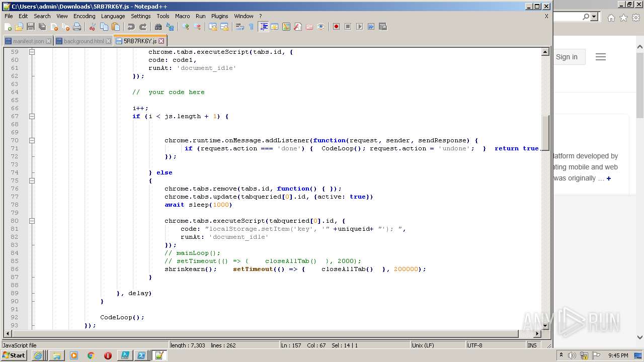
Task: Redo the last undone edit
Action: click(143, 27)
